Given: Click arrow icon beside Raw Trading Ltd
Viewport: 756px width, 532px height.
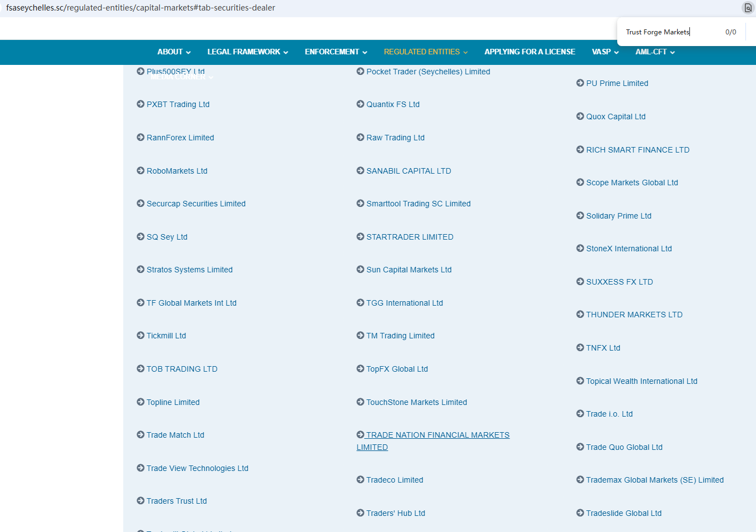Looking at the screenshot, I should pyautogui.click(x=360, y=137).
